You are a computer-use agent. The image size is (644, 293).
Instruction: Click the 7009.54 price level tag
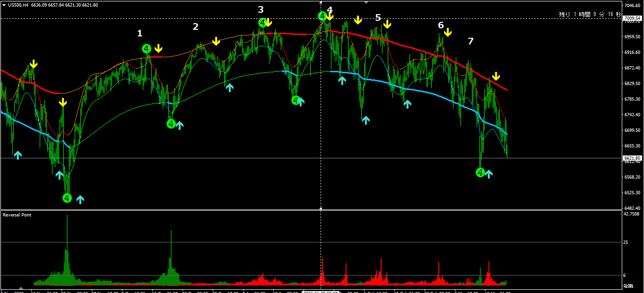coord(632,18)
